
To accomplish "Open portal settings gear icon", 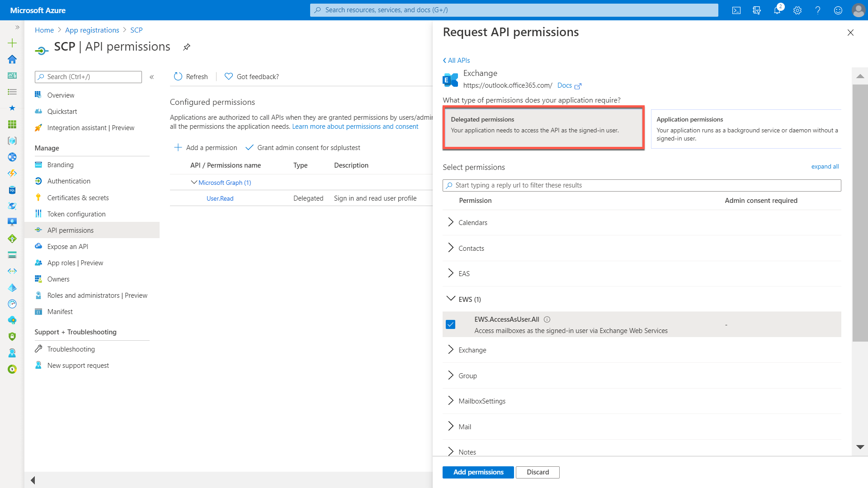I will tap(797, 10).
